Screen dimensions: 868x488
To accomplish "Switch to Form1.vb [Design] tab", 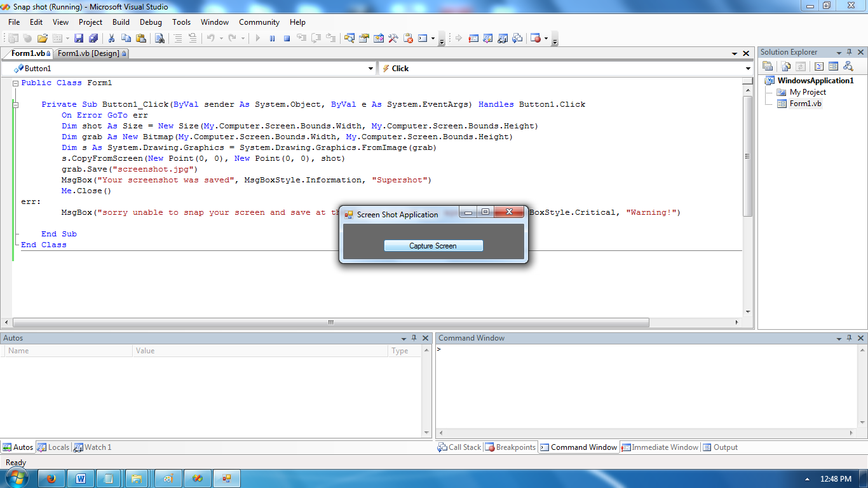I will (92, 53).
